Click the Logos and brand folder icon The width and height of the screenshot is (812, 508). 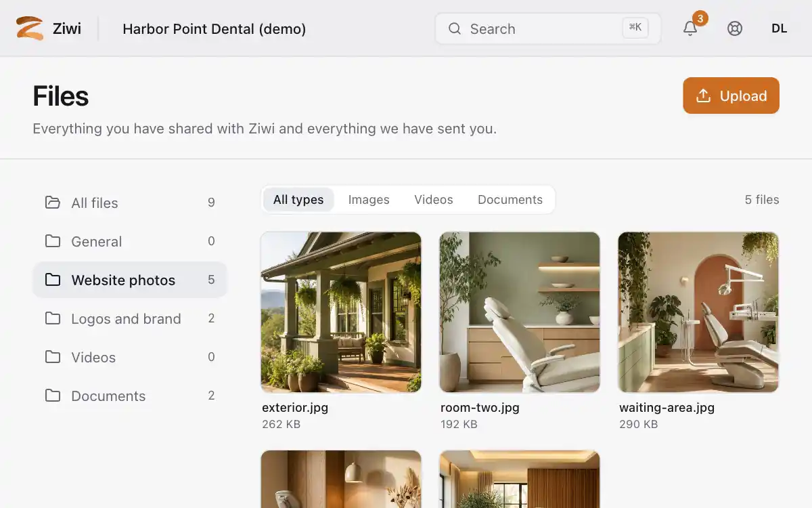[52, 318]
